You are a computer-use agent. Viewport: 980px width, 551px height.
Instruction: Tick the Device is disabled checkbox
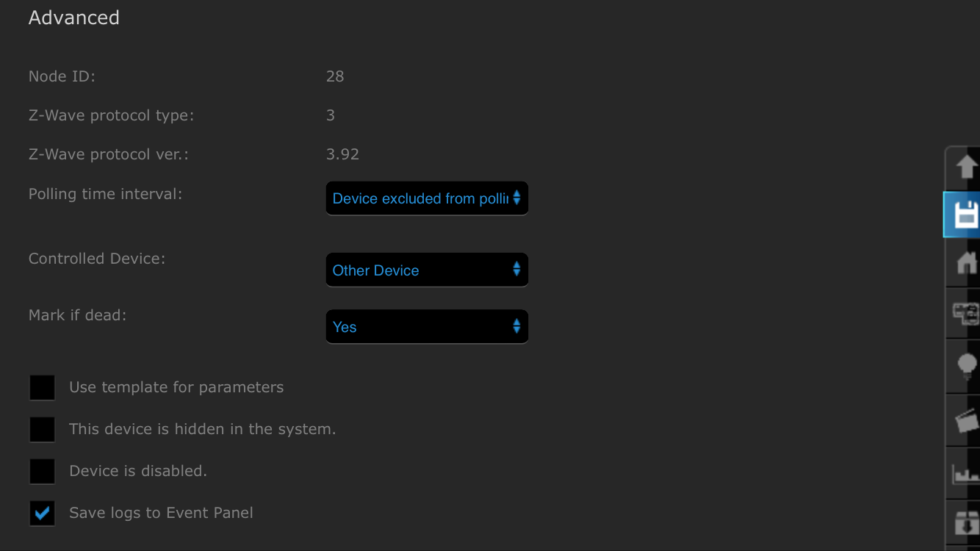(x=42, y=471)
